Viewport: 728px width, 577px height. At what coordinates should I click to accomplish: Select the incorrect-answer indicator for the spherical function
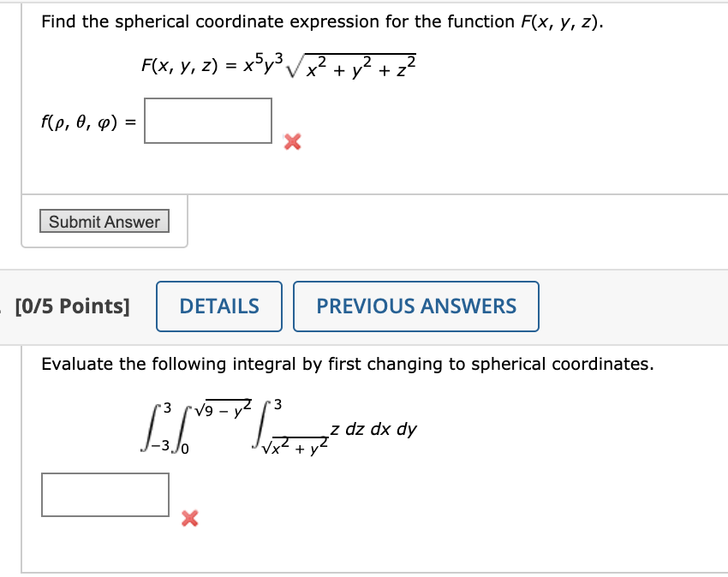[x=292, y=142]
